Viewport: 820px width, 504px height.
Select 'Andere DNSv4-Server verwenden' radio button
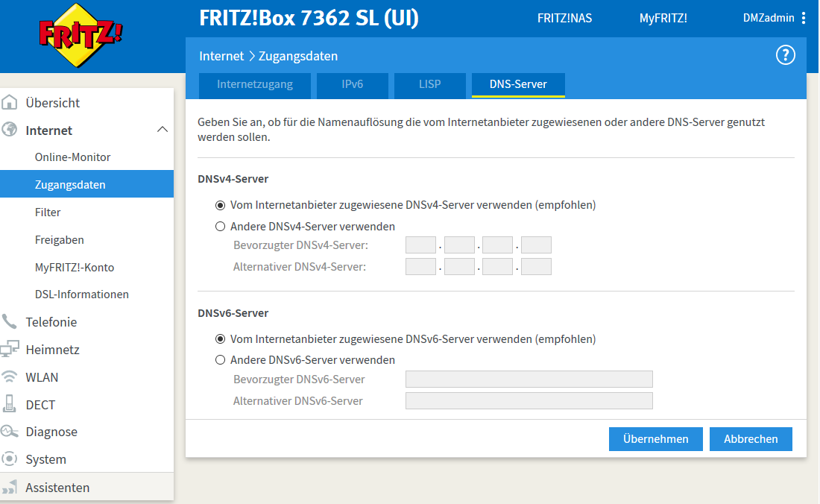[x=220, y=227]
